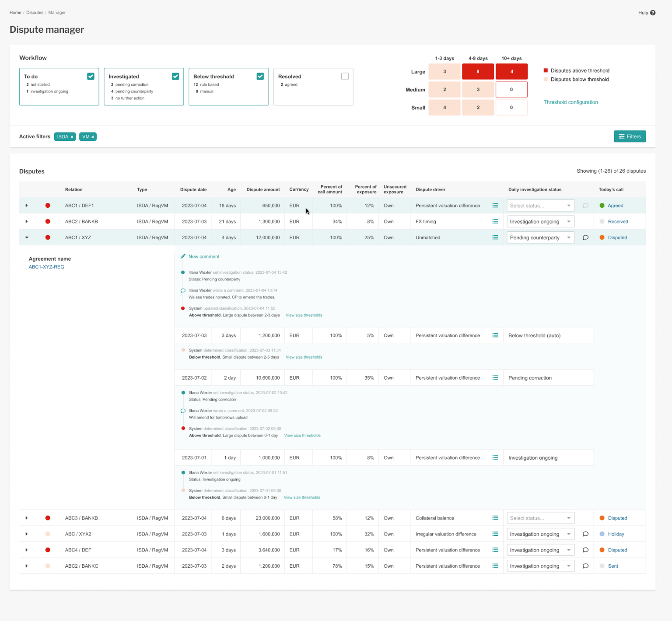
Task: Click Home in the breadcrumb navigation
Action: tap(15, 12)
